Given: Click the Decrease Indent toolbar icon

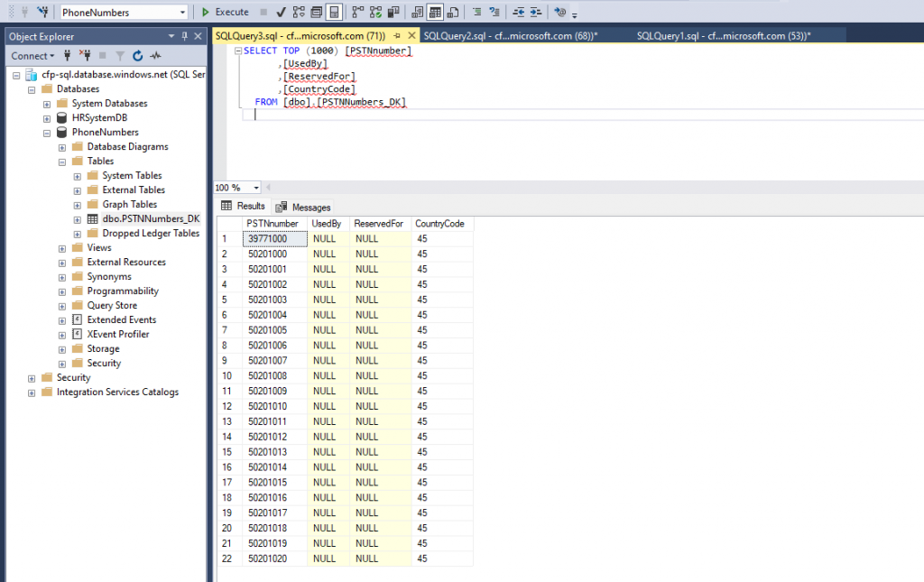Looking at the screenshot, I should (x=517, y=13).
